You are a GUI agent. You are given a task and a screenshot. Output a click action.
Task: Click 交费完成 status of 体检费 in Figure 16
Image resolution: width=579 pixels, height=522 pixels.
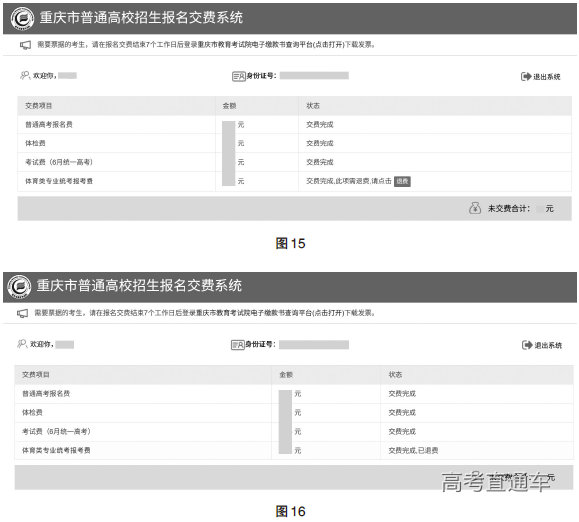(402, 412)
